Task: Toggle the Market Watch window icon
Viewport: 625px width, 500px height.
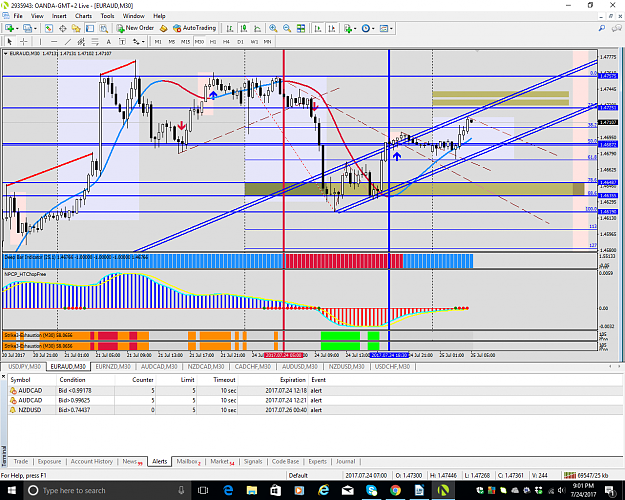Action: pos(49,28)
